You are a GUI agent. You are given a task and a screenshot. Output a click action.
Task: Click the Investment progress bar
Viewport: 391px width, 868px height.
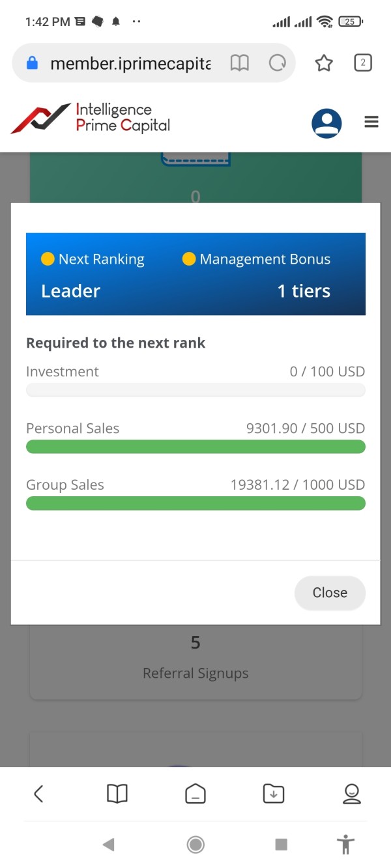(195, 391)
